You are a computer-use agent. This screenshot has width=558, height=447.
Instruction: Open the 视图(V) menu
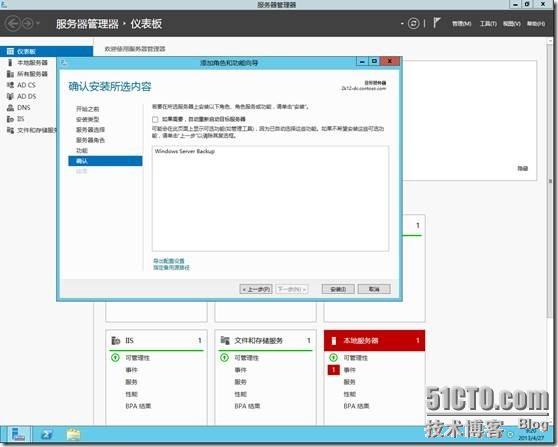click(512, 23)
